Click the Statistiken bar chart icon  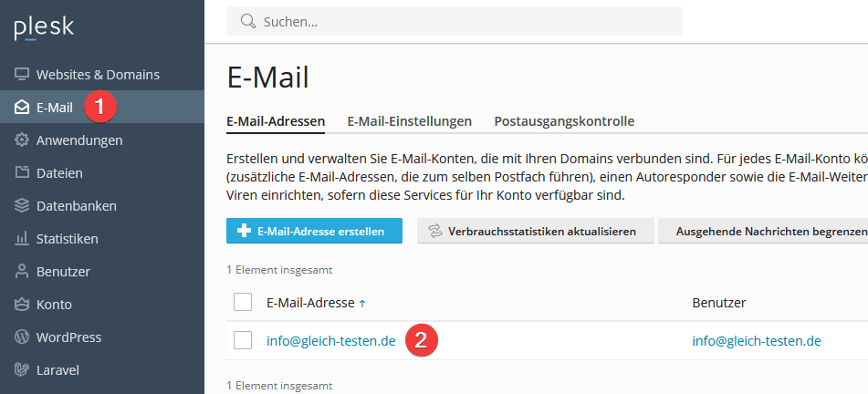point(22,239)
